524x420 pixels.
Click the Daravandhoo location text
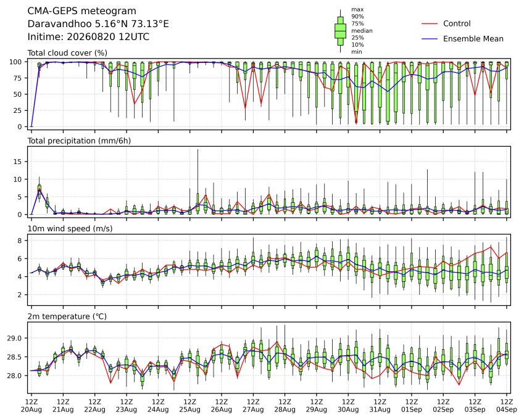[x=98, y=24]
